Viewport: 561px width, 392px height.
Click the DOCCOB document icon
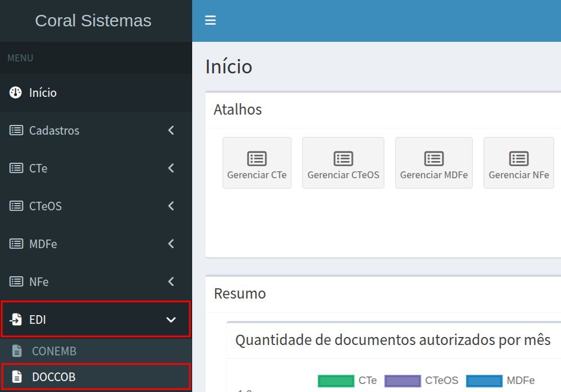point(17,377)
